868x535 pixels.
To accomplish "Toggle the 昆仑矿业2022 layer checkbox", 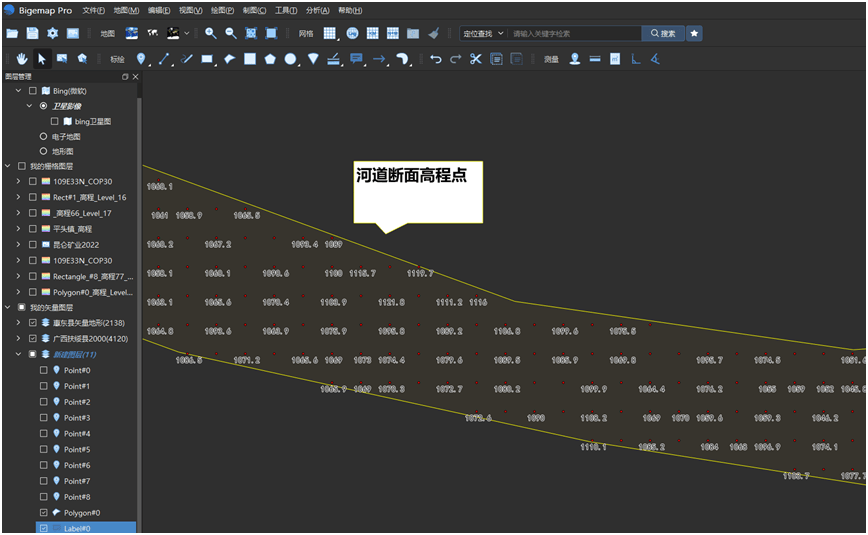I will [33, 244].
